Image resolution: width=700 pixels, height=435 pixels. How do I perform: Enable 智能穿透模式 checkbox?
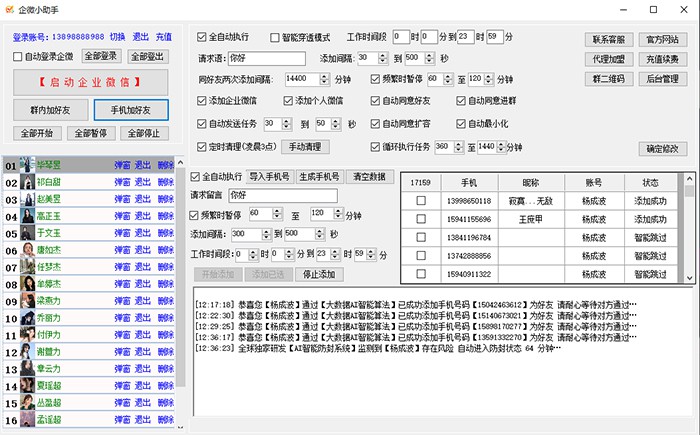(275, 38)
